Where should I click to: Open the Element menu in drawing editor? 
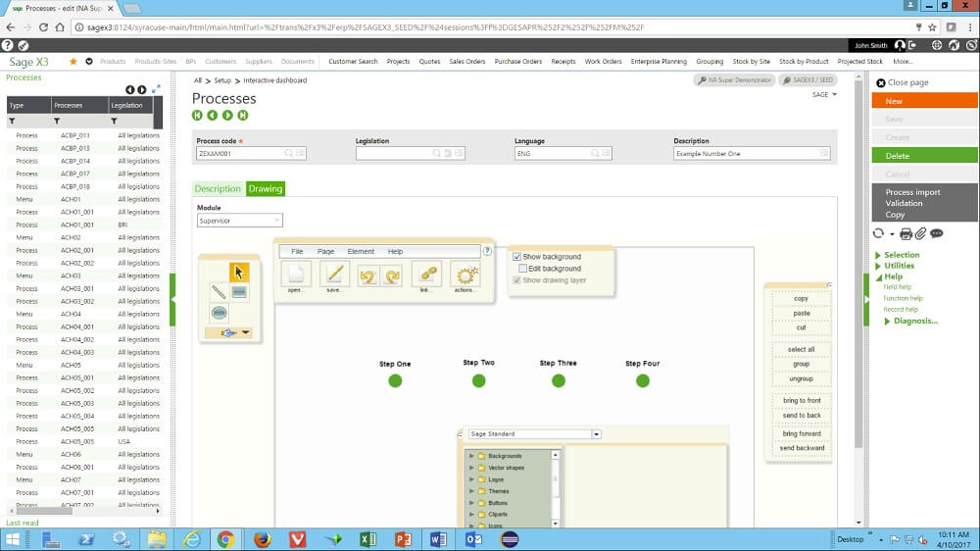click(361, 252)
